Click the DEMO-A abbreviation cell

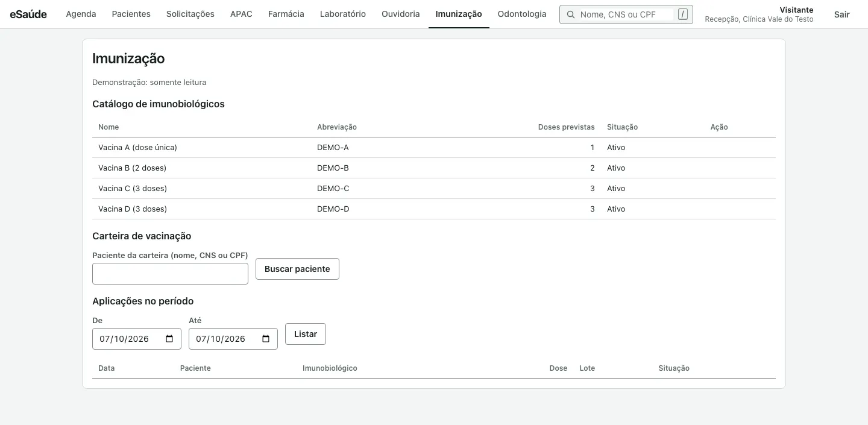333,148
